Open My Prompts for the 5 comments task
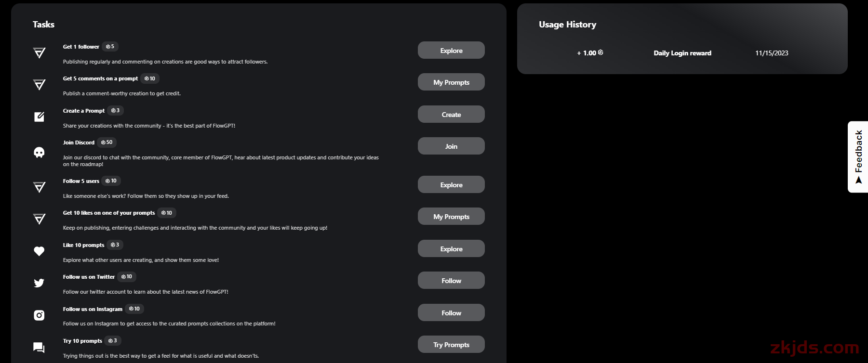 click(x=451, y=82)
